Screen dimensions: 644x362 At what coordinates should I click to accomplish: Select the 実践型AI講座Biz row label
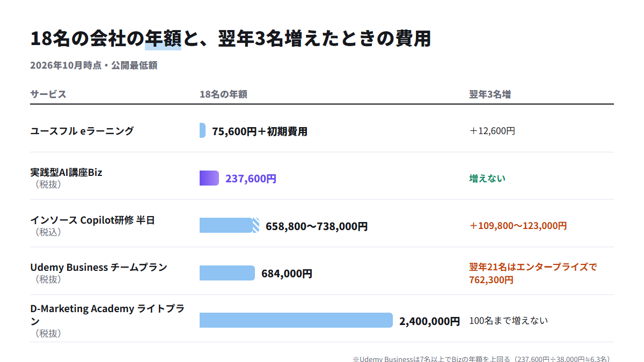coord(66,173)
